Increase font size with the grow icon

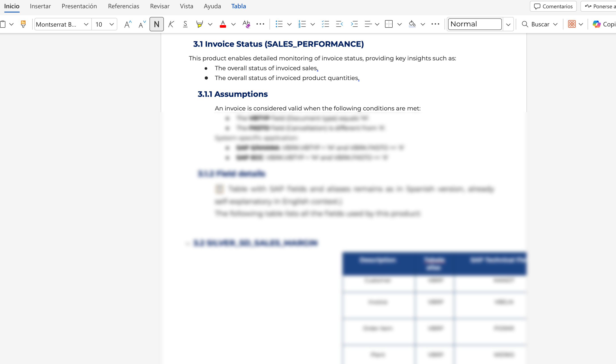coord(128,24)
